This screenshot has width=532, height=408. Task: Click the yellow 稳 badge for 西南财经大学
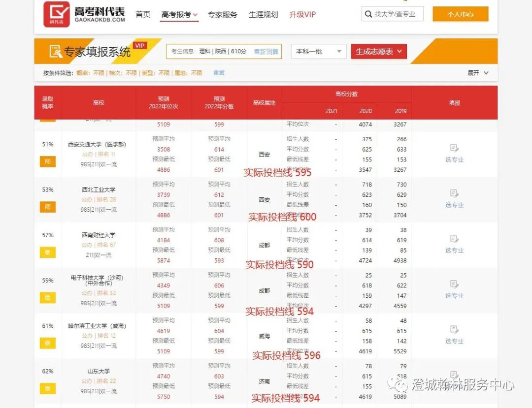coord(47,252)
